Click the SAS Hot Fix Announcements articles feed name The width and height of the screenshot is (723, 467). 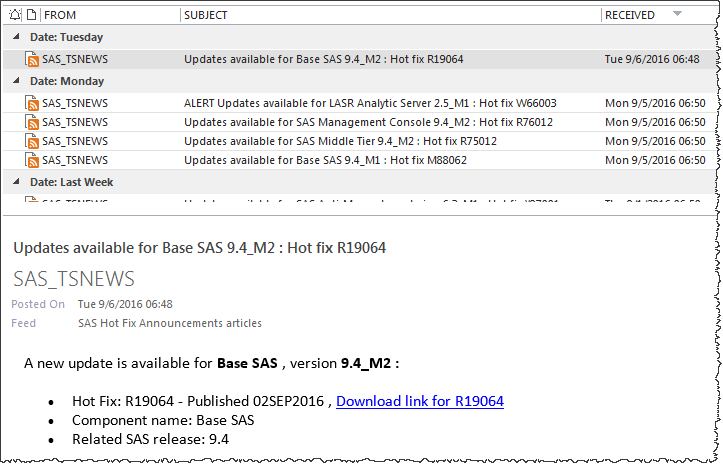170,323
